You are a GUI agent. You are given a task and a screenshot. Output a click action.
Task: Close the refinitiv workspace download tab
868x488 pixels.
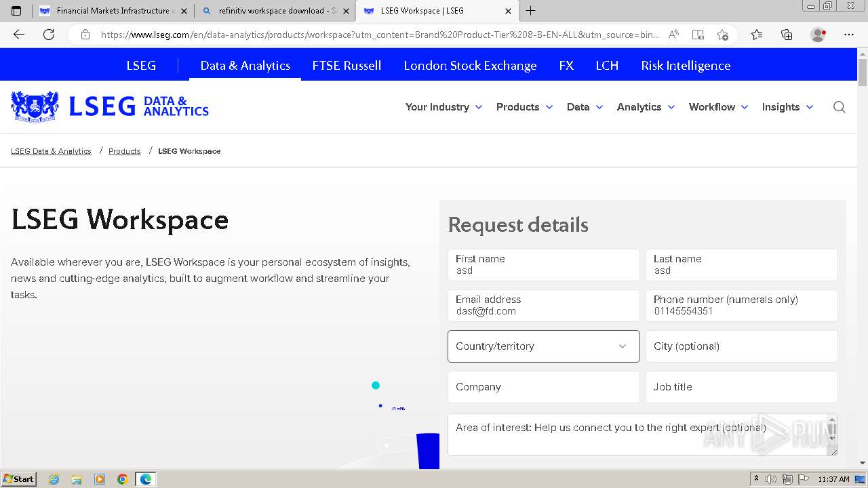tap(346, 11)
